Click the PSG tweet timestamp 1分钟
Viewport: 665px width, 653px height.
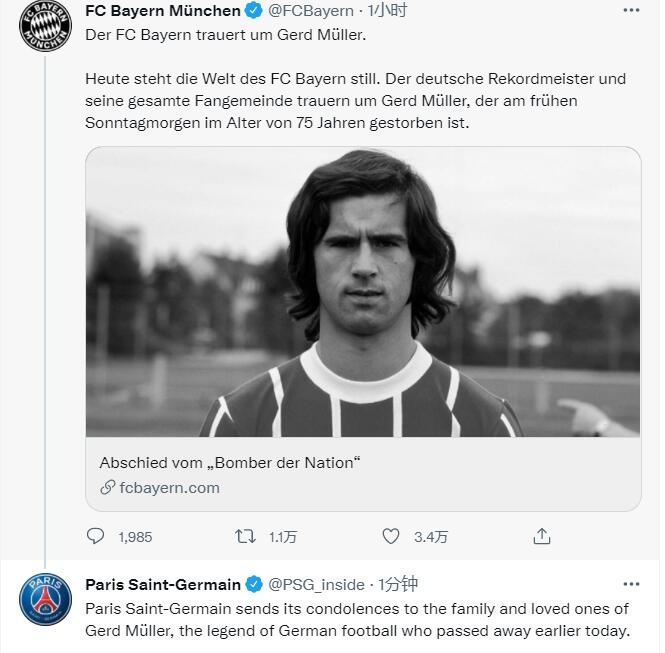point(397,585)
